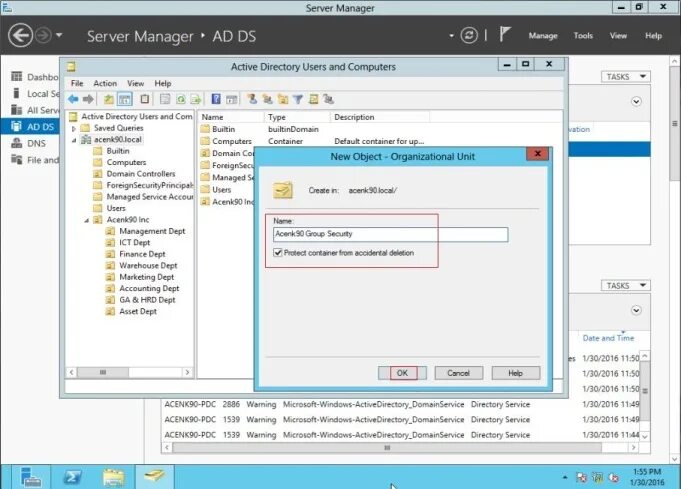Expand the Saved Queries tree node

click(x=74, y=129)
